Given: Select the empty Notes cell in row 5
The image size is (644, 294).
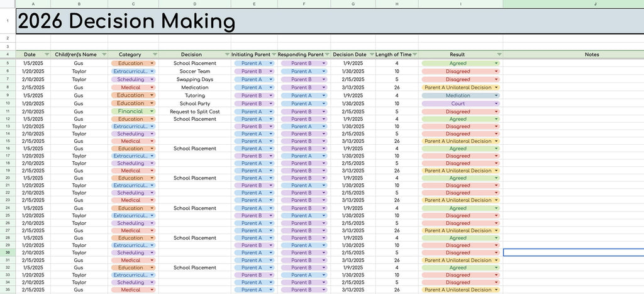Looking at the screenshot, I should pos(574,64).
